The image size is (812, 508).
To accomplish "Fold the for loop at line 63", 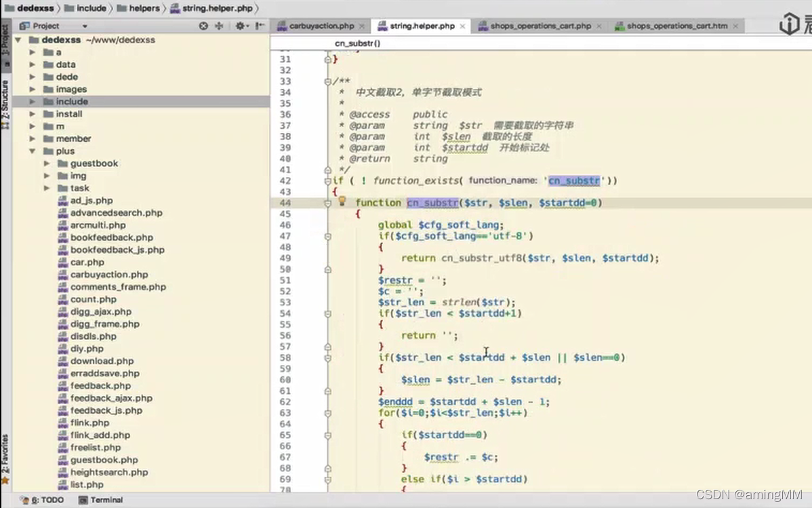I will click(327, 413).
